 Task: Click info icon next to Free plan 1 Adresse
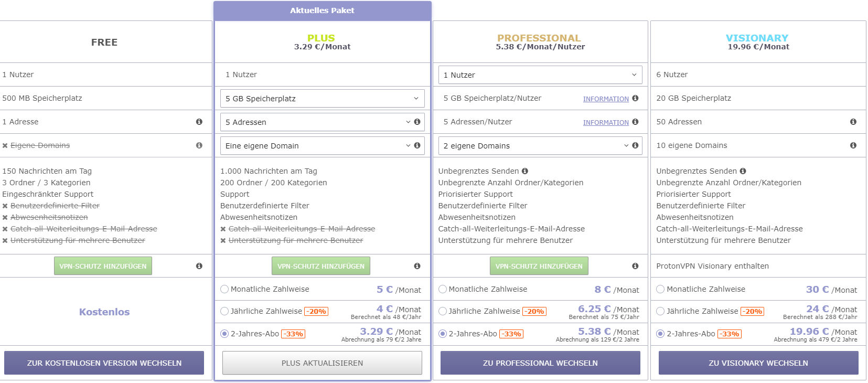tap(199, 122)
